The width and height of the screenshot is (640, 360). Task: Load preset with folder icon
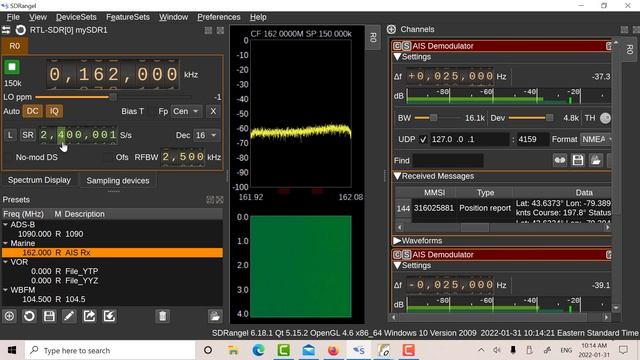pyautogui.click(x=215, y=316)
